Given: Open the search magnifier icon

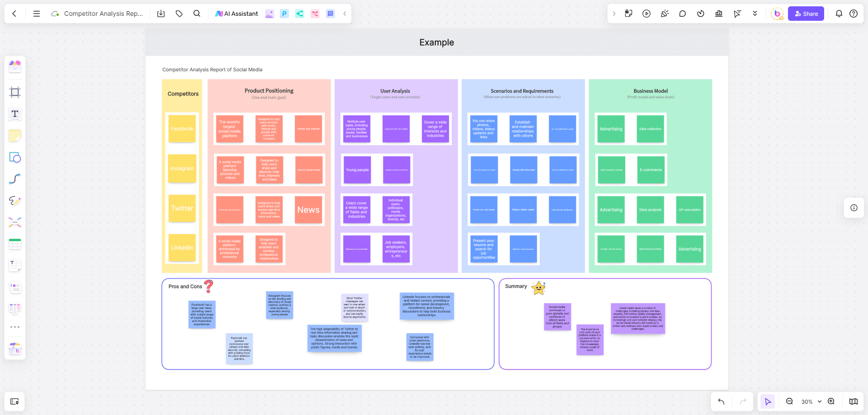Looking at the screenshot, I should (x=197, y=14).
